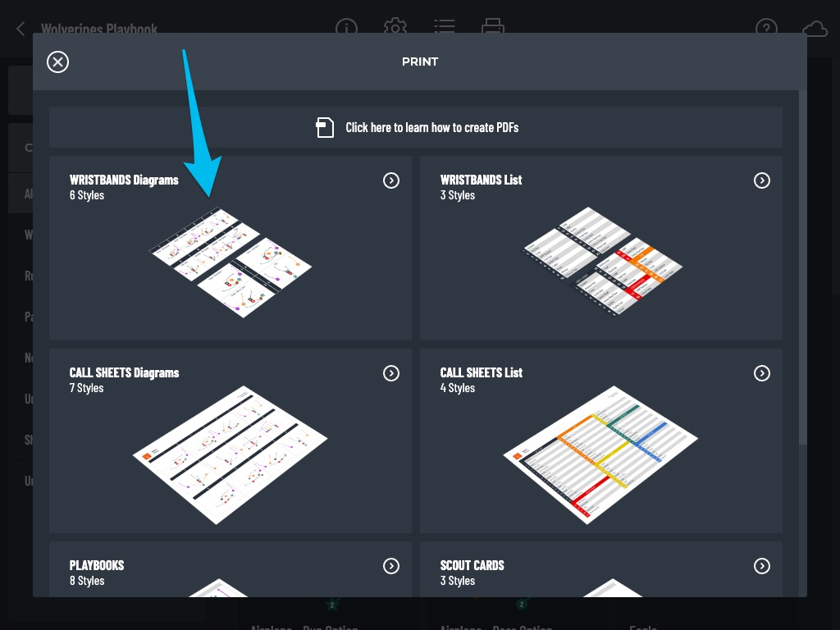Select the CALL SHEETS Diagrams preview thumbnail
This screenshot has height=630, width=840.
[231, 454]
